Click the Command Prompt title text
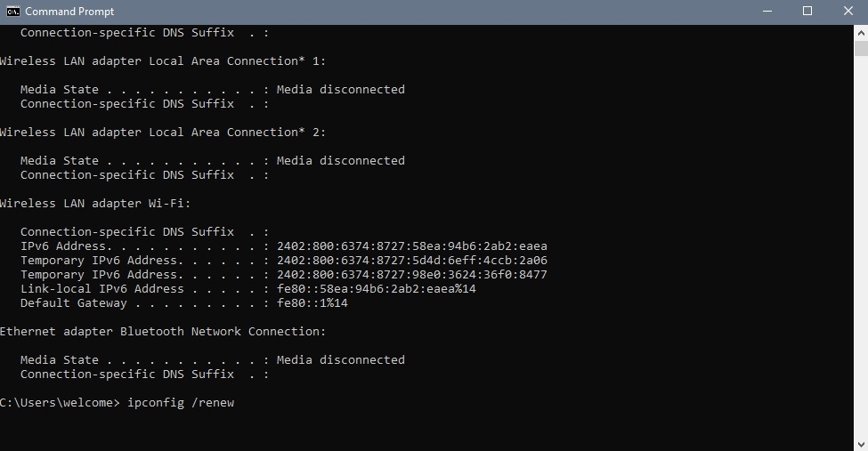This screenshot has height=451, width=868. click(69, 12)
